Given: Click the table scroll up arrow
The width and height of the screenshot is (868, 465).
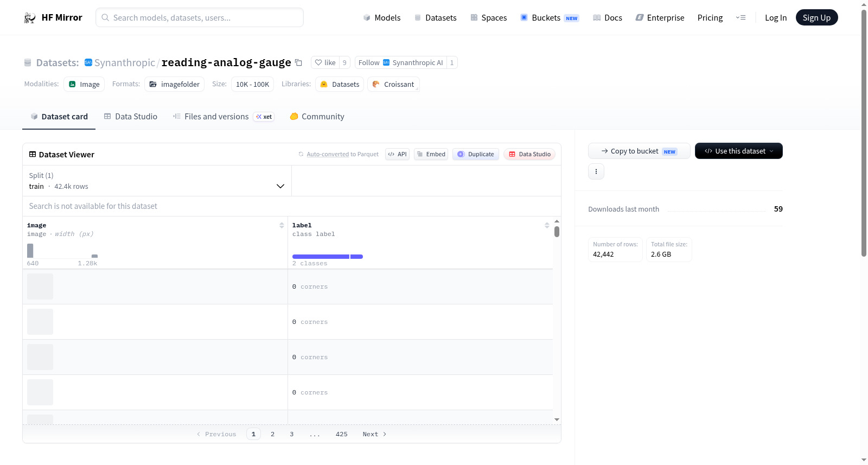Looking at the screenshot, I should coord(557,221).
